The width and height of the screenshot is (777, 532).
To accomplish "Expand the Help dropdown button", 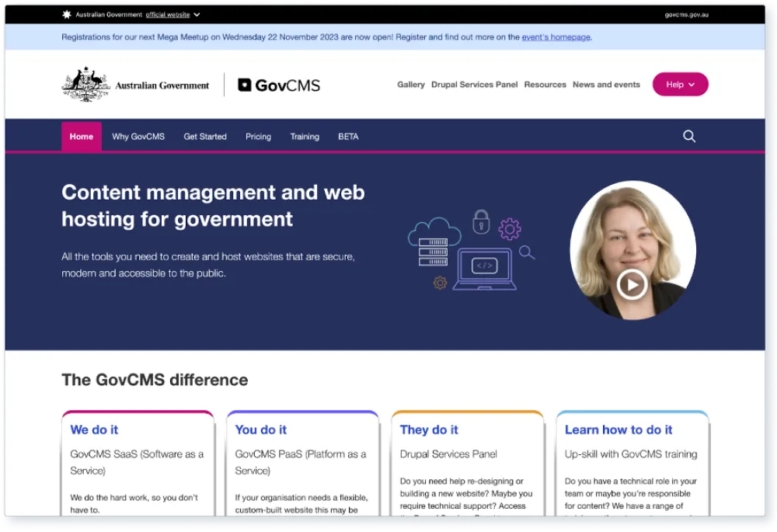I will coord(680,85).
